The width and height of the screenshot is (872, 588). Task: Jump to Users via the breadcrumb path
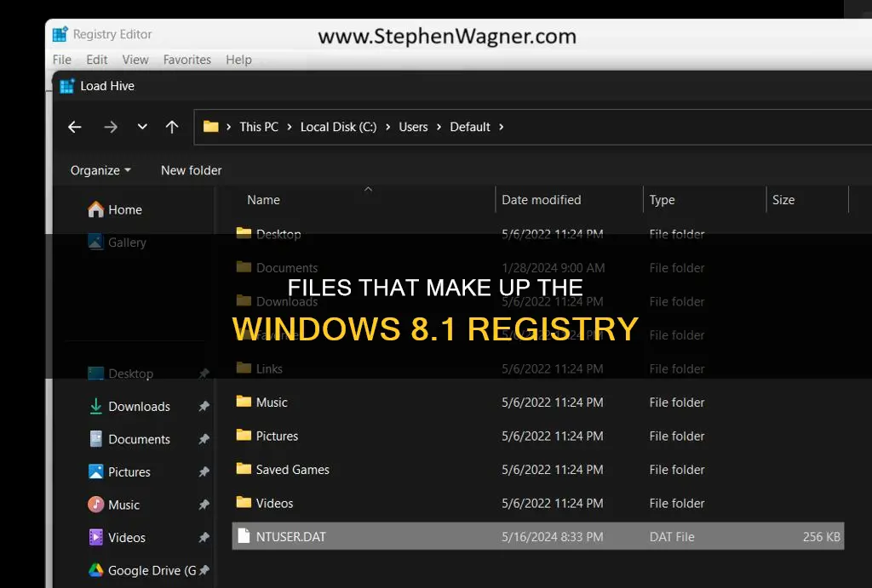click(x=414, y=126)
